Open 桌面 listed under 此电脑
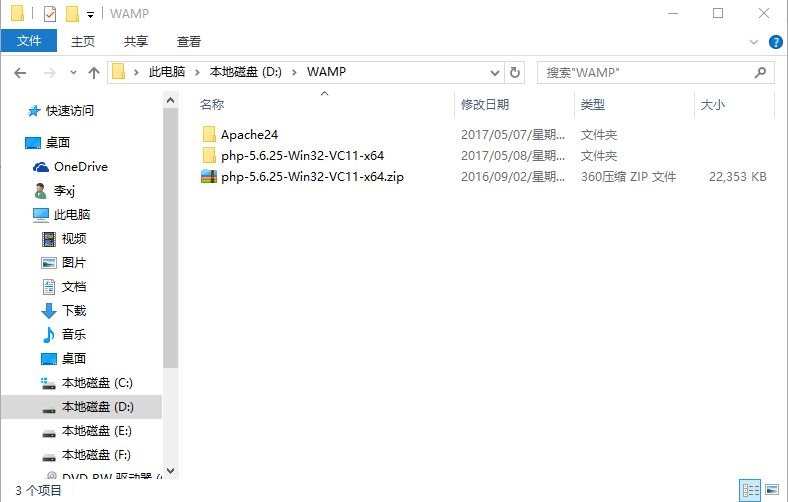This screenshot has width=788, height=502. tap(74, 359)
